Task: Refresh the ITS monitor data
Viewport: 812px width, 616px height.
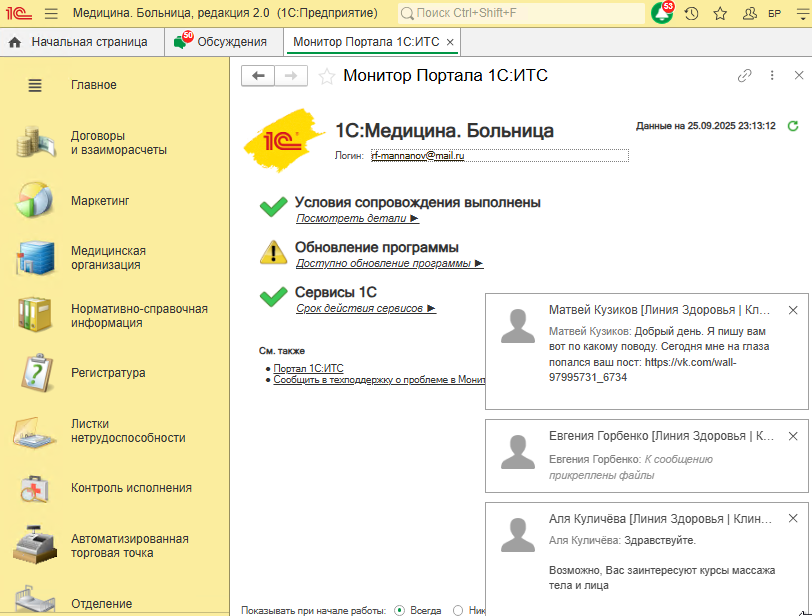Action: [793, 126]
